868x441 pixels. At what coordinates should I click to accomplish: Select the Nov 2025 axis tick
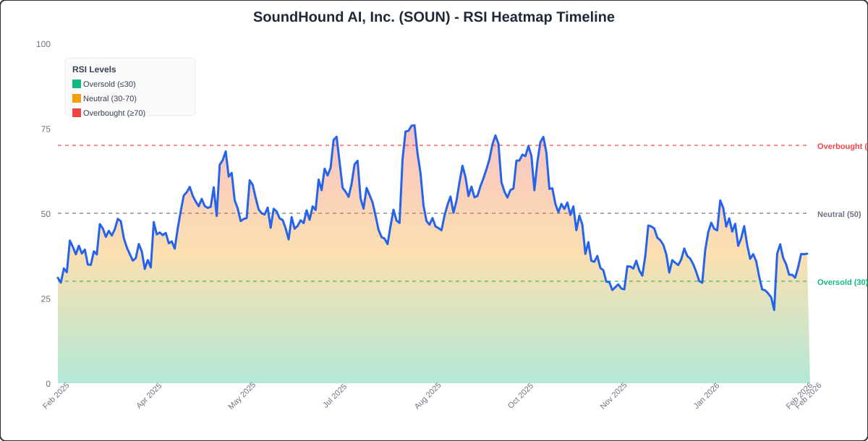[612, 395]
